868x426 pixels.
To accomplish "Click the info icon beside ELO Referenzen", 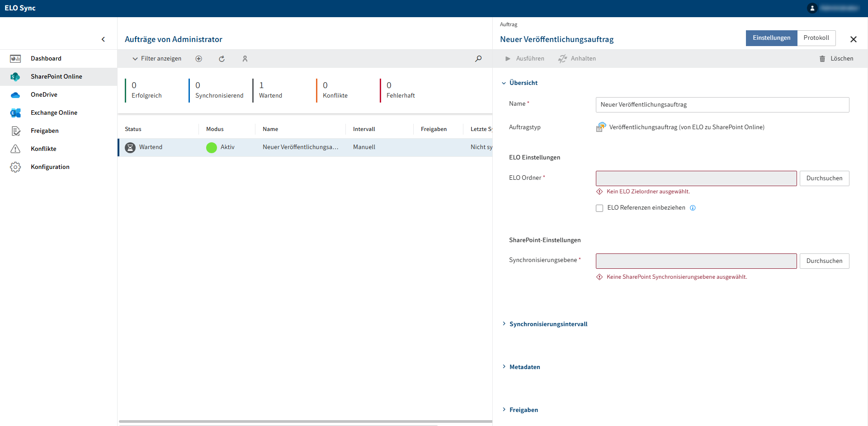I will tap(693, 208).
